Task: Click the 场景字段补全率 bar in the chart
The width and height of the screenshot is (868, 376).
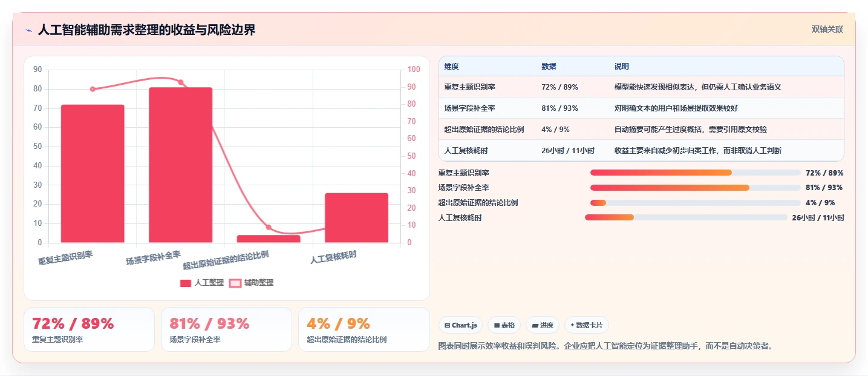Action: coord(180,165)
